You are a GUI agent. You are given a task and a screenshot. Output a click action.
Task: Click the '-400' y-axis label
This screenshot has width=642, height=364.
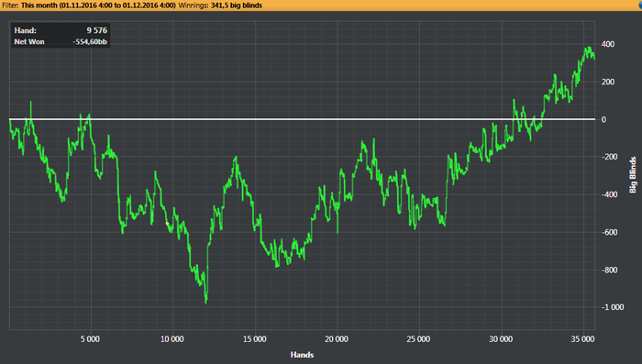pyautogui.click(x=609, y=194)
